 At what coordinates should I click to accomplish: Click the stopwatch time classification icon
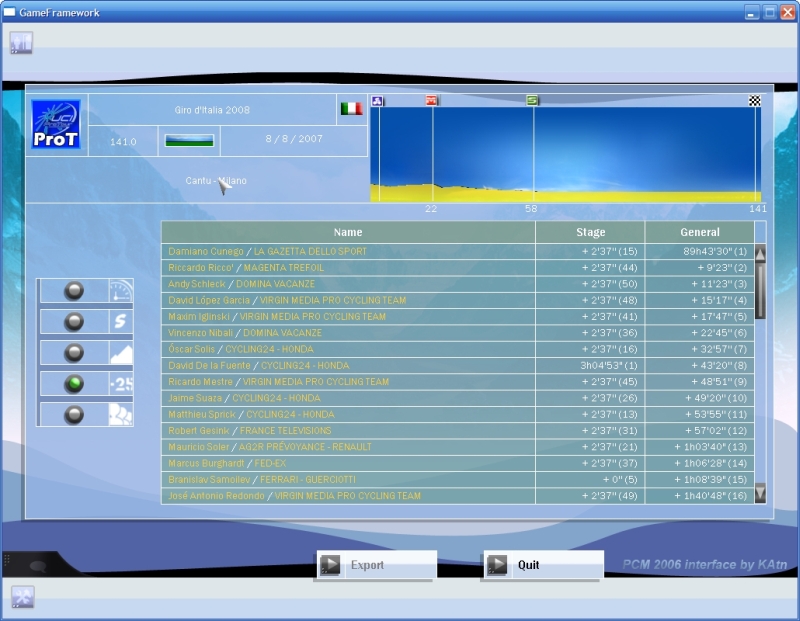click(120, 291)
